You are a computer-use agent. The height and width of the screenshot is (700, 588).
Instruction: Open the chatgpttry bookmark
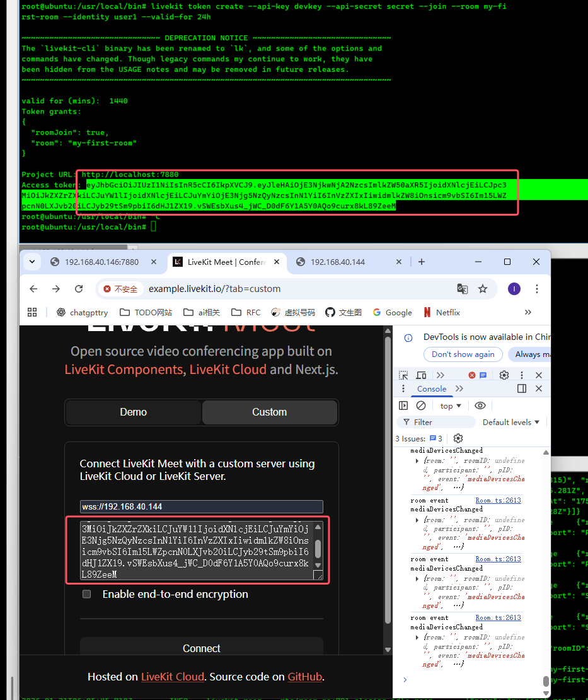click(83, 313)
